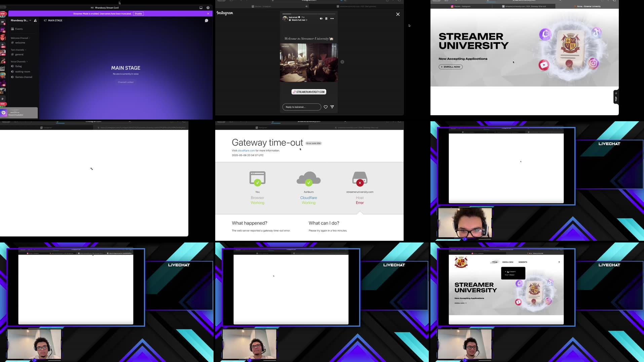Go to the next Instagram story
Image resolution: width=644 pixels, height=362 pixels.
pyautogui.click(x=342, y=62)
